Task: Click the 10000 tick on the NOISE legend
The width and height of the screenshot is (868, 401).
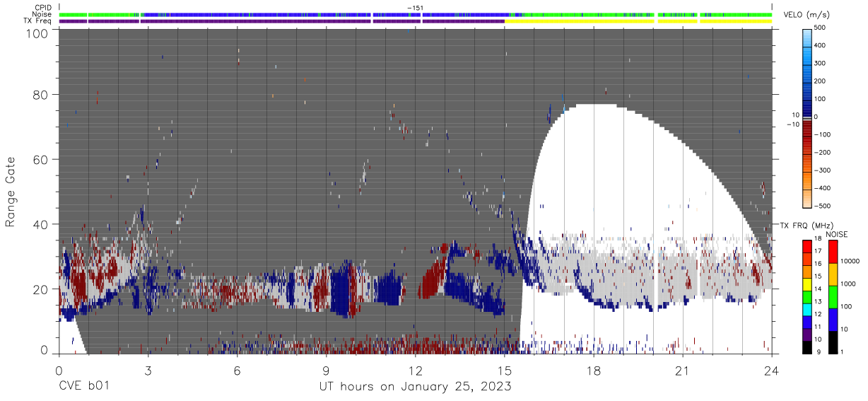Action: coord(850,262)
